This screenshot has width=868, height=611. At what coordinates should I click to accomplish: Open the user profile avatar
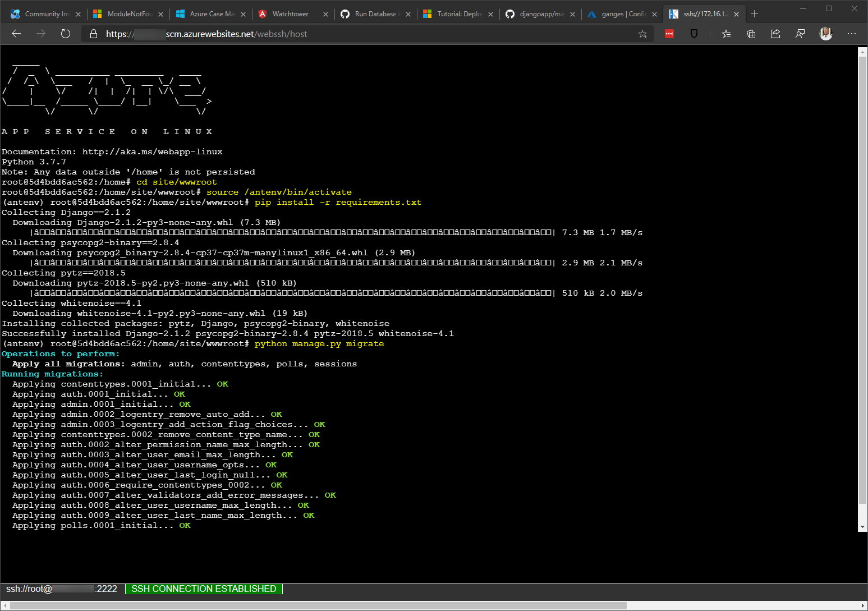point(826,34)
